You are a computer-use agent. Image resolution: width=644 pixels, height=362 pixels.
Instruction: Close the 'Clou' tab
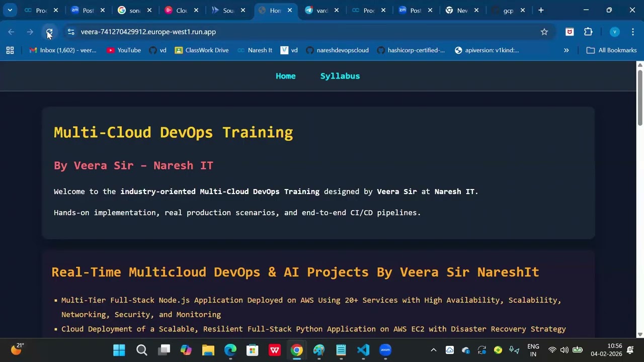(x=196, y=10)
